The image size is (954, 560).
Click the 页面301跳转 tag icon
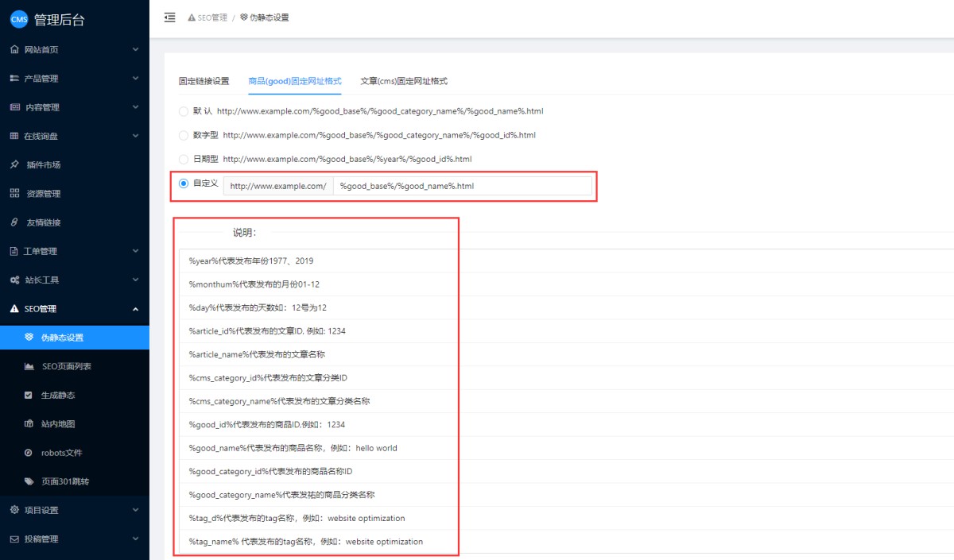[x=29, y=481]
